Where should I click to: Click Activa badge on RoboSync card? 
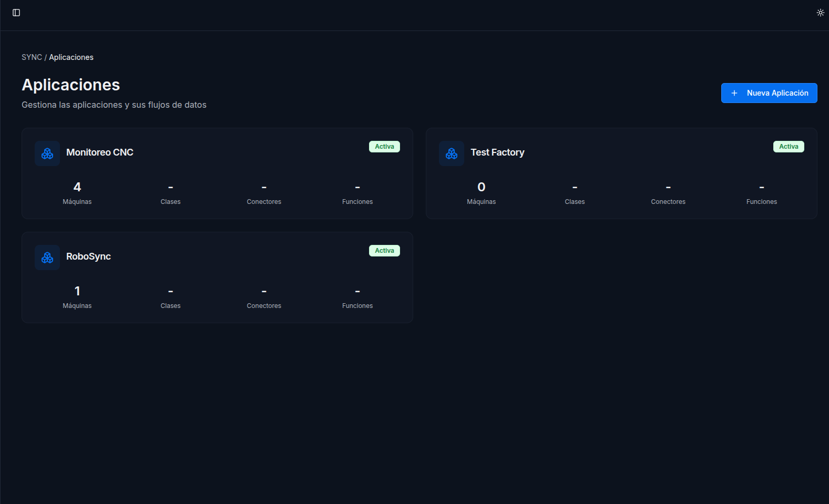coord(384,251)
